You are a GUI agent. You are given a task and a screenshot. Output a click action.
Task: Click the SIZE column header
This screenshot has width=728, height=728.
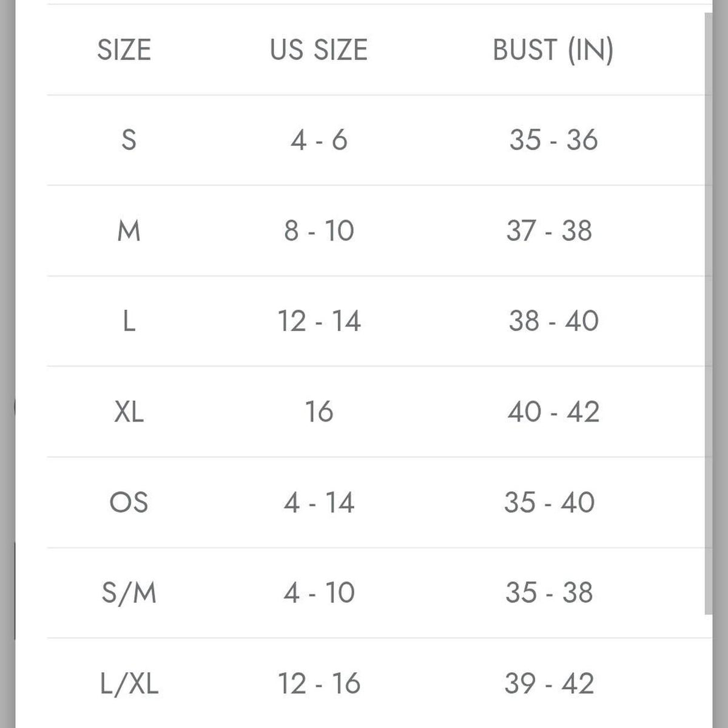click(x=124, y=49)
